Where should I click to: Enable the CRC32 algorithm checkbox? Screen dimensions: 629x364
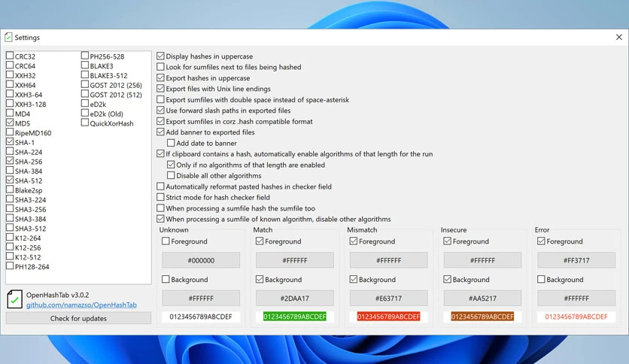(10, 56)
